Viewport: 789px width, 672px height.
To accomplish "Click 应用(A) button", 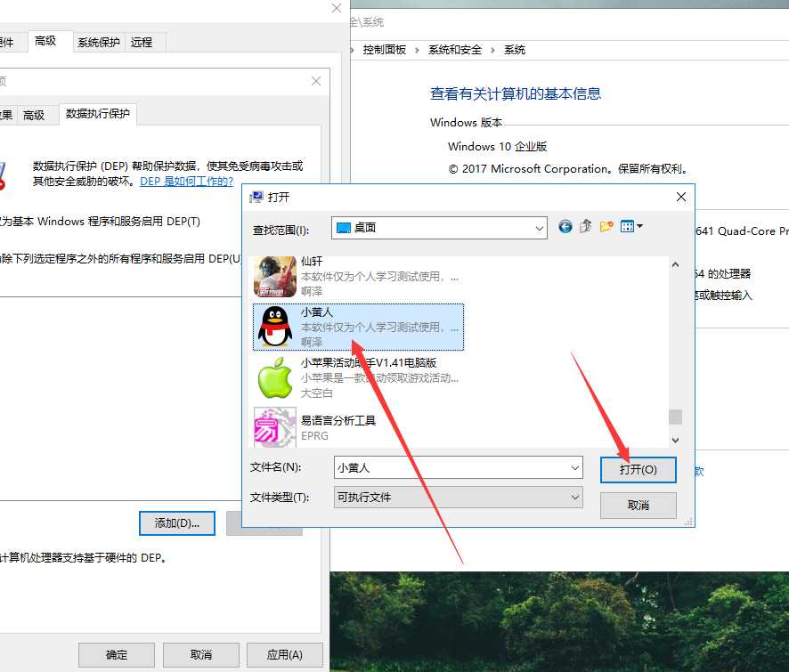I will [x=285, y=654].
